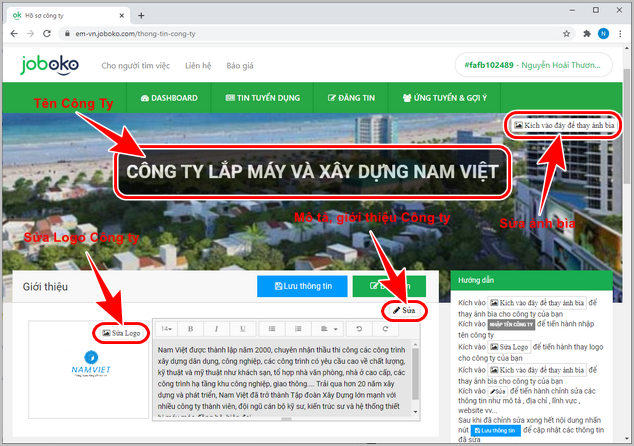Open the account menu #fafb102489
This screenshot has width=634, height=446.
tap(533, 65)
